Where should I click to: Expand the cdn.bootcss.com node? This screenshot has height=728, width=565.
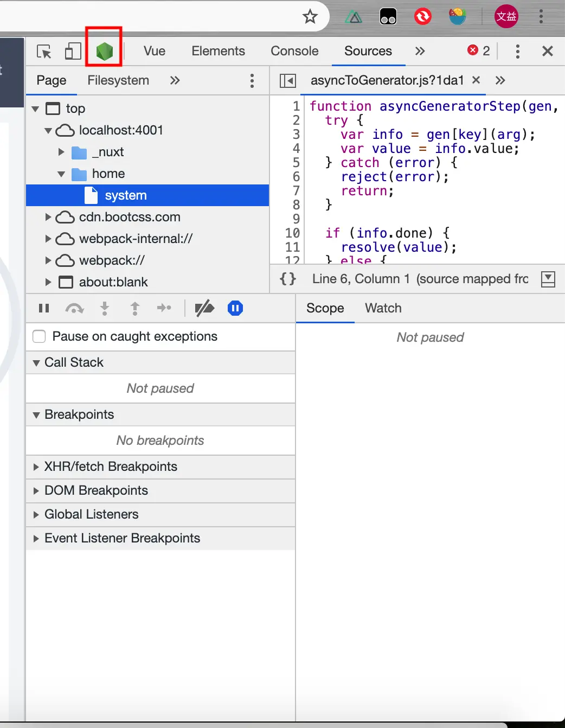click(x=48, y=217)
